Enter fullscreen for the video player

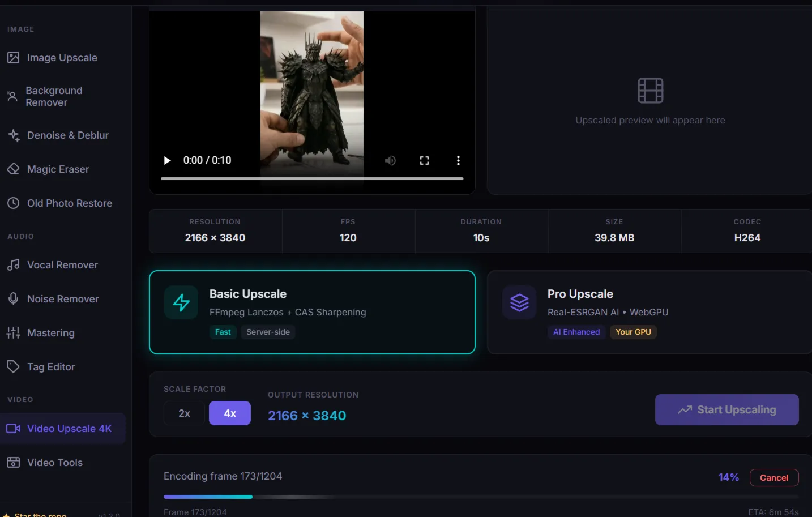[424, 160]
